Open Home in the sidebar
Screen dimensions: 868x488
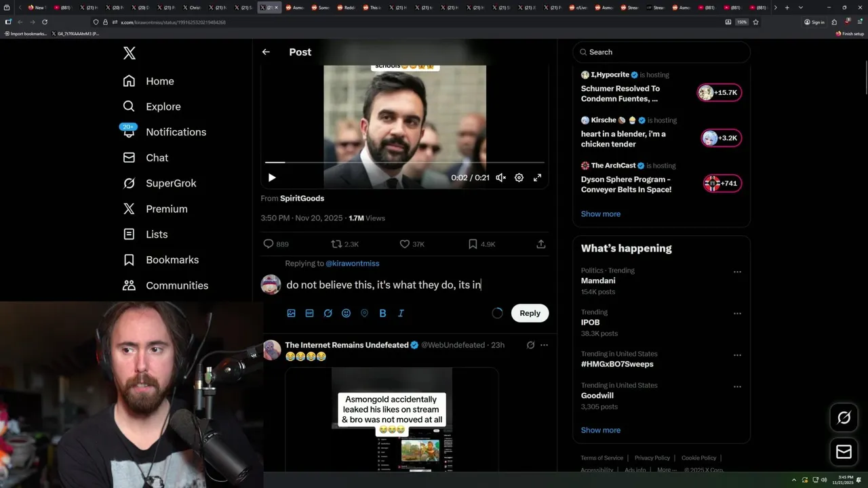point(149,81)
